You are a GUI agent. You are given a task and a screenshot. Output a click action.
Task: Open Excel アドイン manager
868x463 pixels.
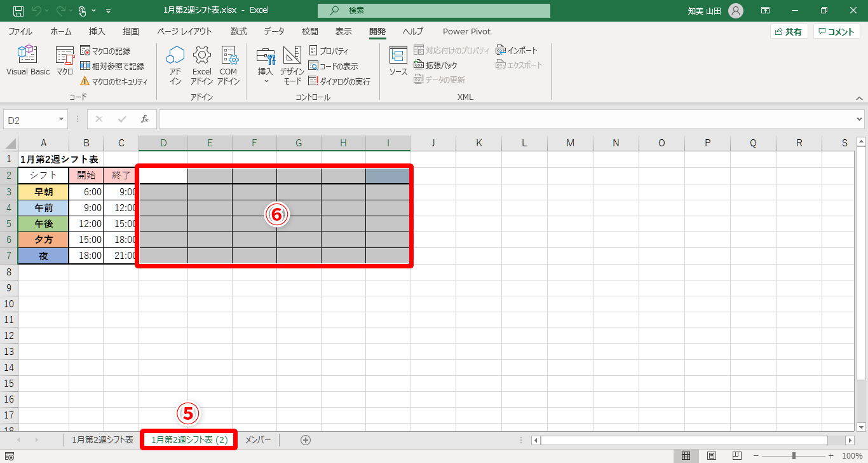click(x=202, y=66)
